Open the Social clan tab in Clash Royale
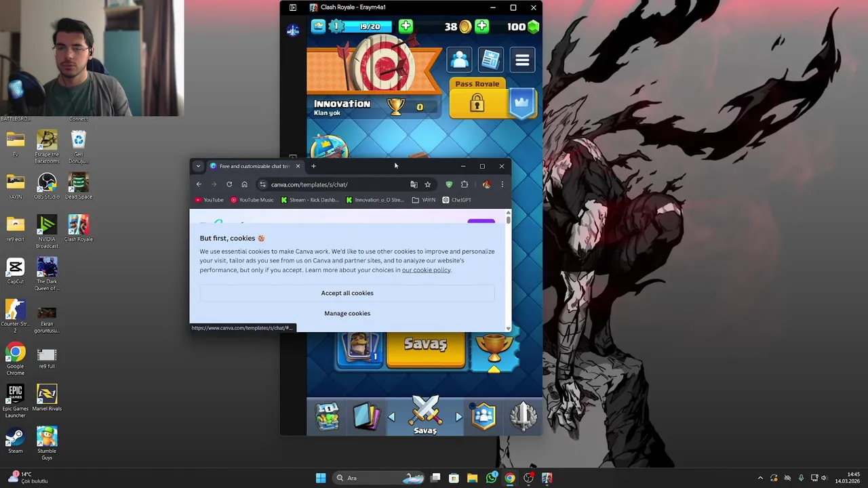This screenshot has height=488, width=868. [484, 416]
